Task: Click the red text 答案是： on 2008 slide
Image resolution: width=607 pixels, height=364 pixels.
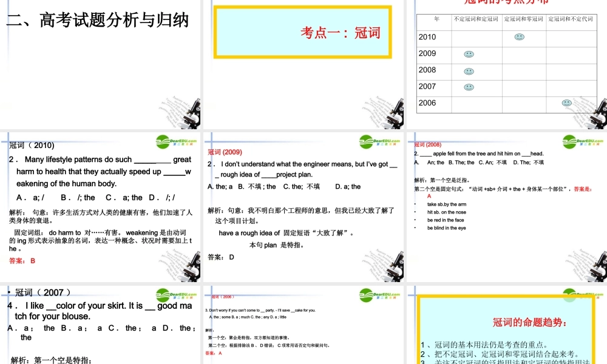Action: coord(583,189)
